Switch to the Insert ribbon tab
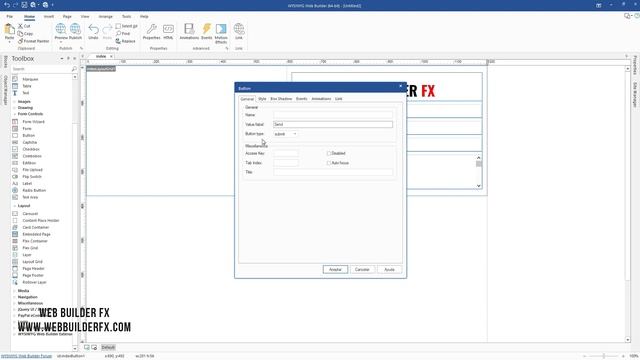Screen dimensions: 640x360 (x=49, y=17)
